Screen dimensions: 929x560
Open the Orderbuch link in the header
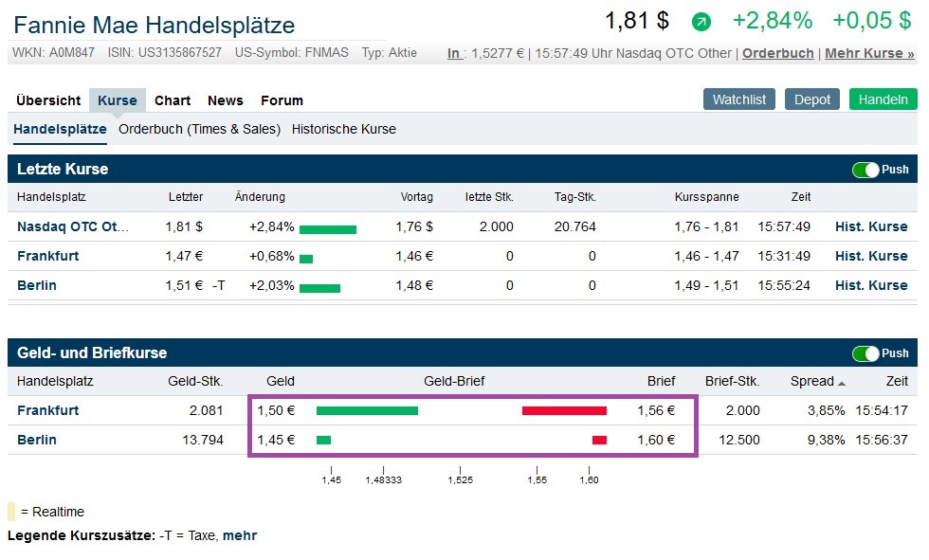[777, 53]
